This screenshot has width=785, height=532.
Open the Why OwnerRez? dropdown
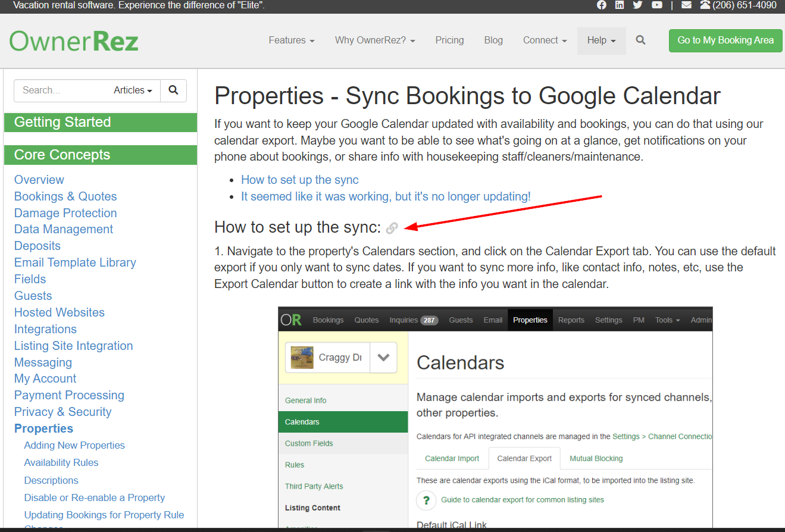[x=375, y=40]
